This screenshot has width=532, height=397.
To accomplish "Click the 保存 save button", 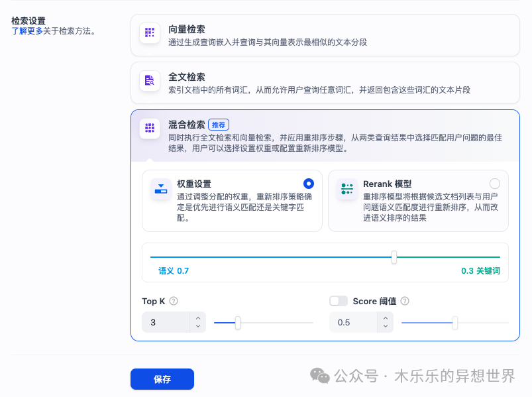I will tap(162, 379).
